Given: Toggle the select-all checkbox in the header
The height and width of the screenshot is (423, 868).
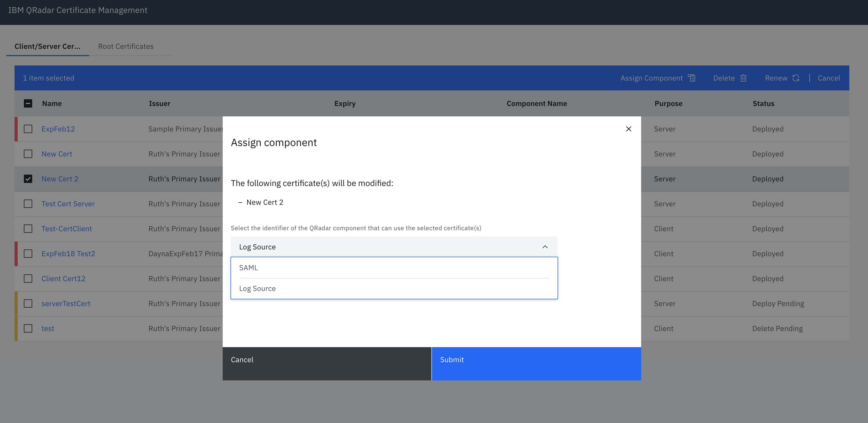Looking at the screenshot, I should tap(28, 103).
